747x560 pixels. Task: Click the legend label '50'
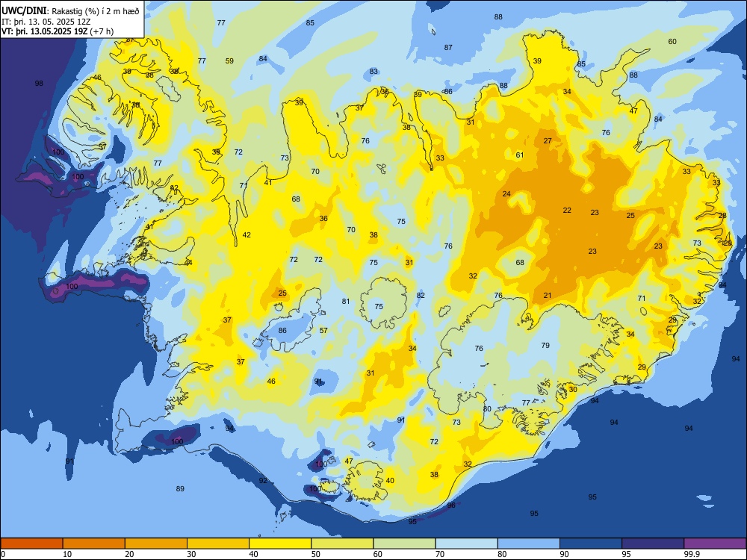click(x=316, y=554)
